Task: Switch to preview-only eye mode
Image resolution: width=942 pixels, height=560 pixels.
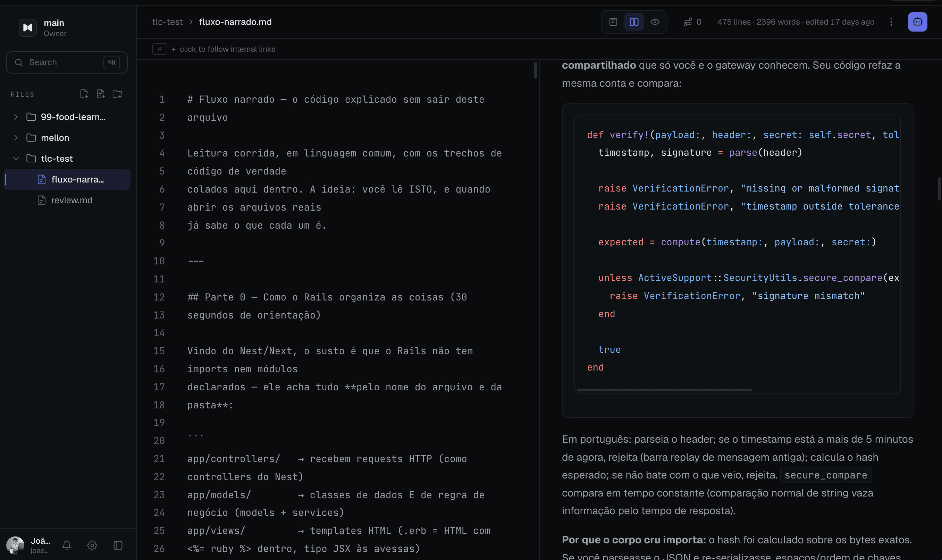Action: 655,22
